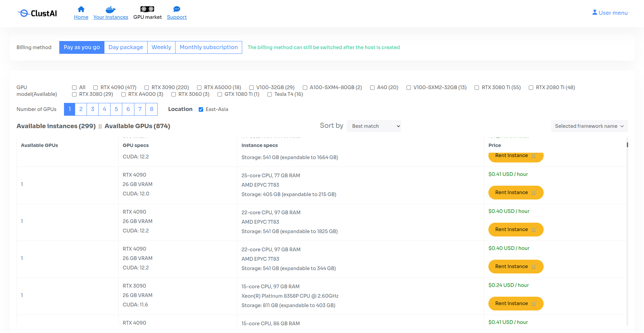Select the Day package billing method

[x=126, y=47]
